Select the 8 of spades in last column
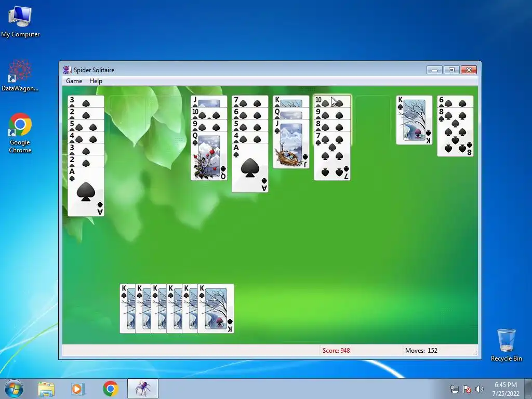The image size is (532, 399). pyautogui.click(x=455, y=131)
